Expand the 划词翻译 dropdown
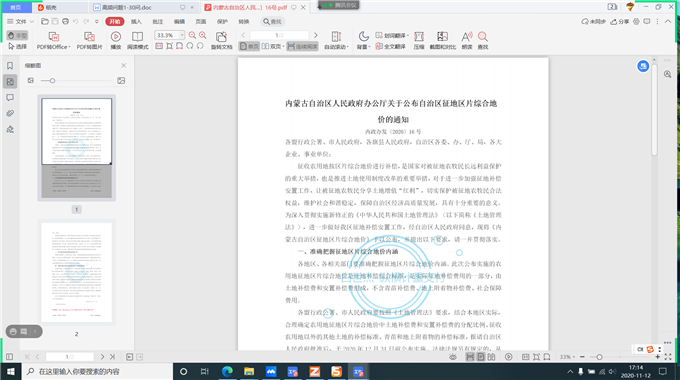680x380 pixels. tap(408, 36)
